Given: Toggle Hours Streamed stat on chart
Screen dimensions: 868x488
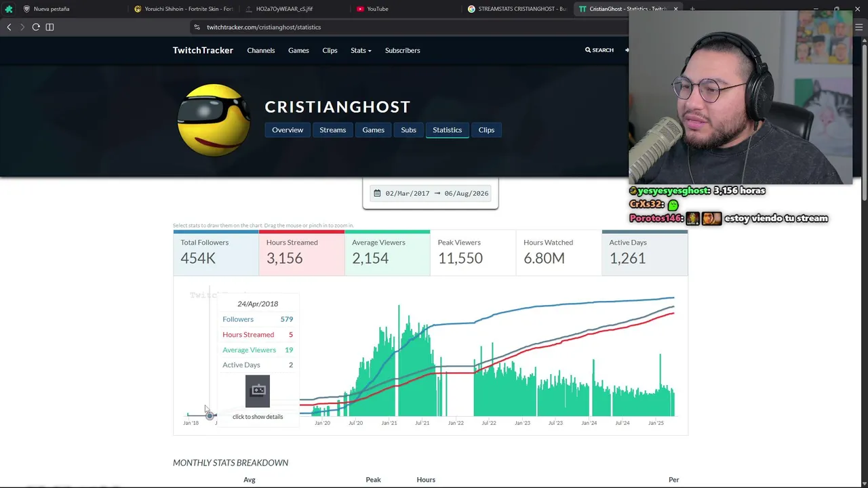Looking at the screenshot, I should (x=302, y=252).
